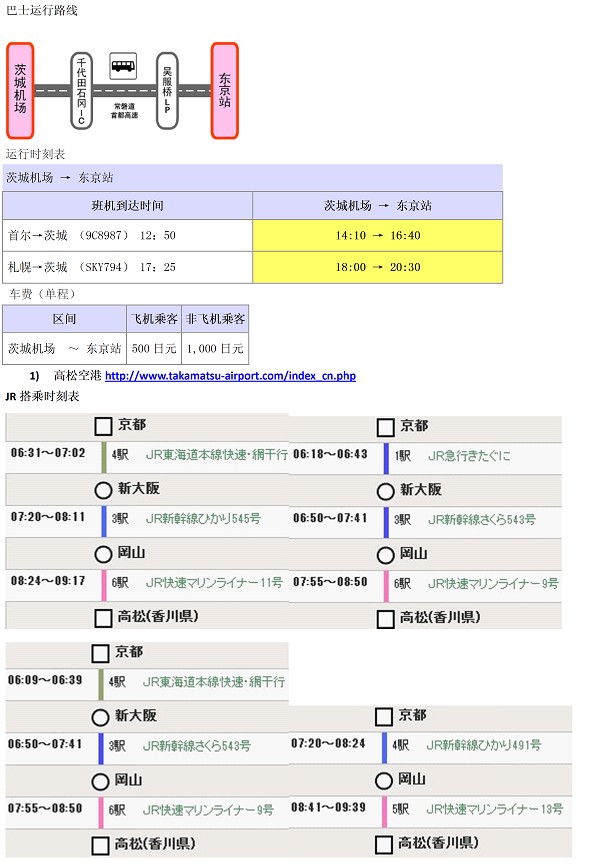Click the JR 搭乘时刻表 heading
603x864 pixels.
42,396
